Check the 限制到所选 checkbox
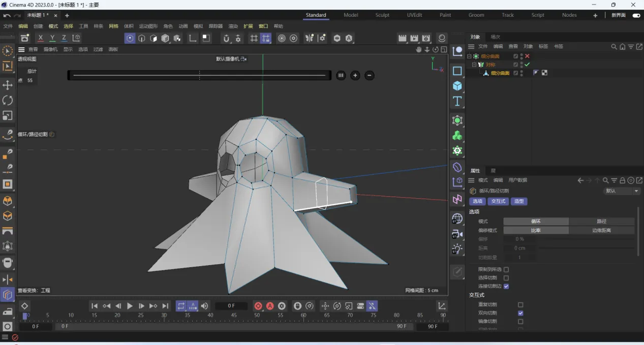This screenshot has width=644, height=345. 506,269
